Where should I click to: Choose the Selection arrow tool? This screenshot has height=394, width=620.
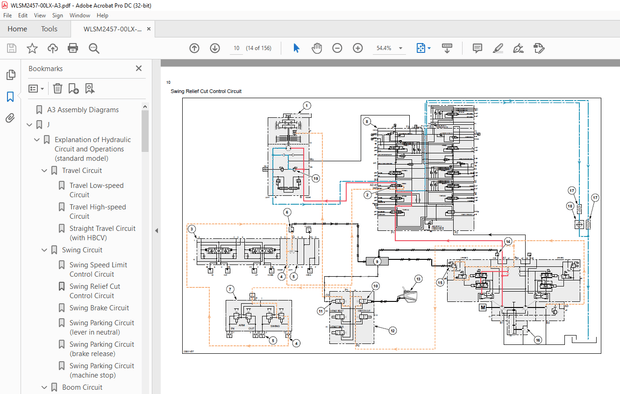click(x=296, y=48)
